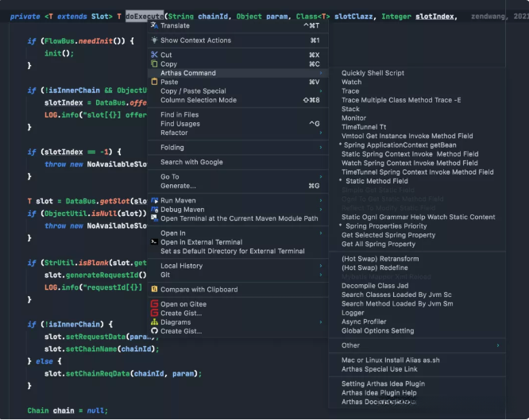Viewport: 529px width, 420px height.
Task: Click the Debug Maven icon
Action: tap(154, 210)
